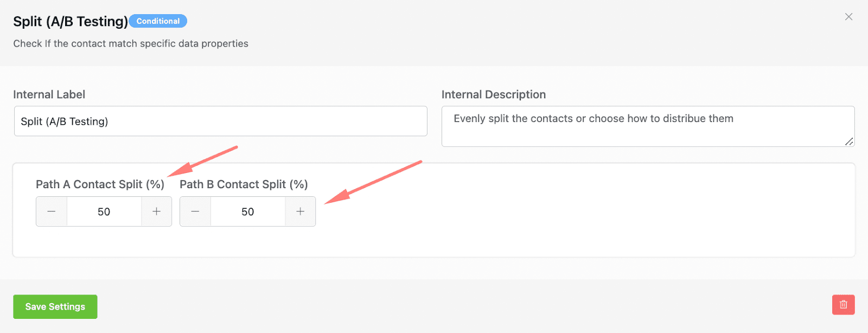Click the 'Check If the contact match' subtitle
This screenshot has height=333, width=868.
[131, 43]
